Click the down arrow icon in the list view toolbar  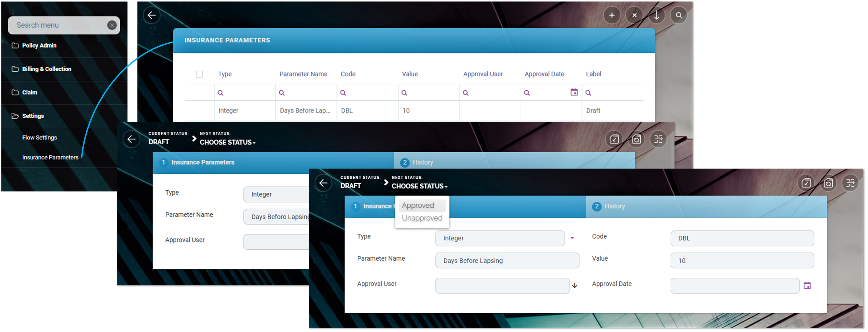[x=656, y=15]
